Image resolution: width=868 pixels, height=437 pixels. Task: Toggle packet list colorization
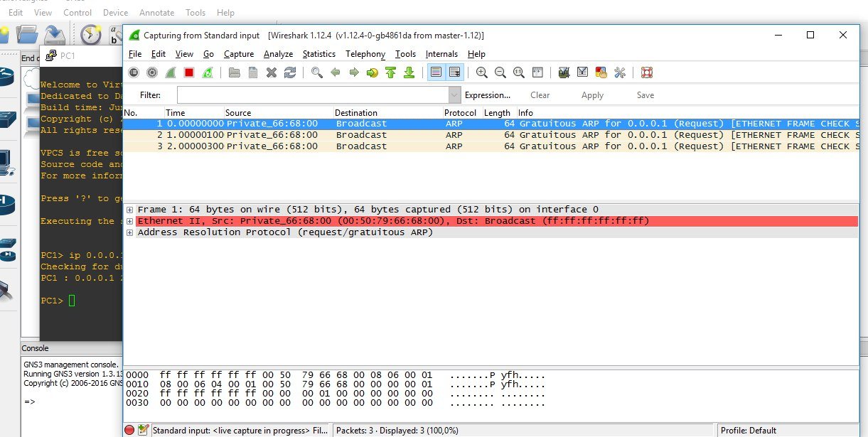click(436, 72)
